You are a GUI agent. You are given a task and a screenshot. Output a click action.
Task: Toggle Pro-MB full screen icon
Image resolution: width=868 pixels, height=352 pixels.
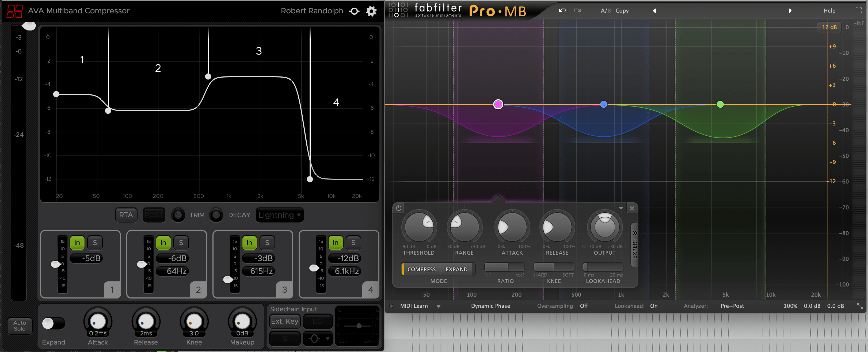(x=858, y=10)
